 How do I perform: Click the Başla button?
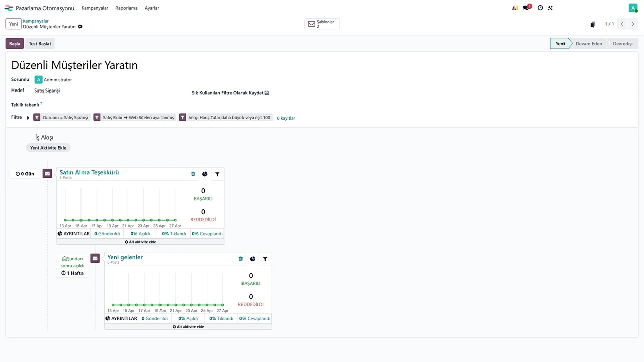15,44
